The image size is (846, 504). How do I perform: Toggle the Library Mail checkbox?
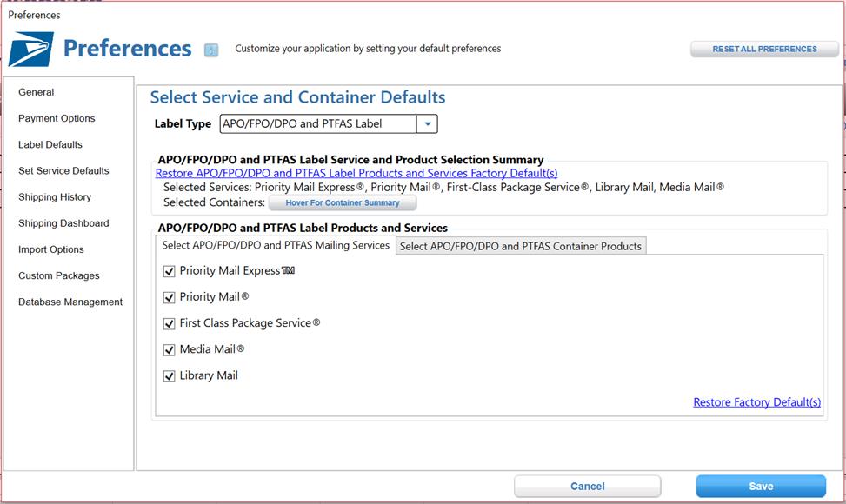[170, 376]
